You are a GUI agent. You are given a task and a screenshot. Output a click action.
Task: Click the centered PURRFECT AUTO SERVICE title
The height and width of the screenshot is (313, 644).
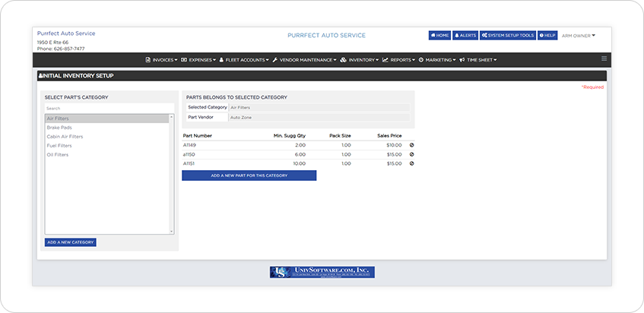[x=326, y=36]
